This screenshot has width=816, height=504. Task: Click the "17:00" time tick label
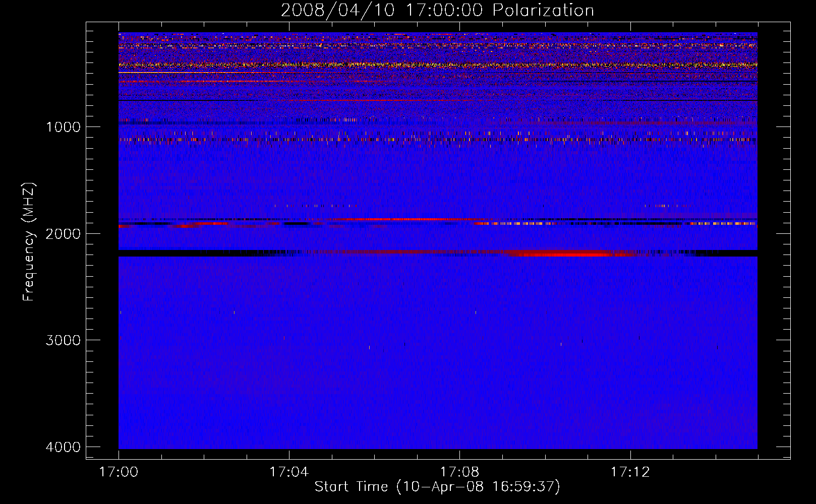point(119,472)
